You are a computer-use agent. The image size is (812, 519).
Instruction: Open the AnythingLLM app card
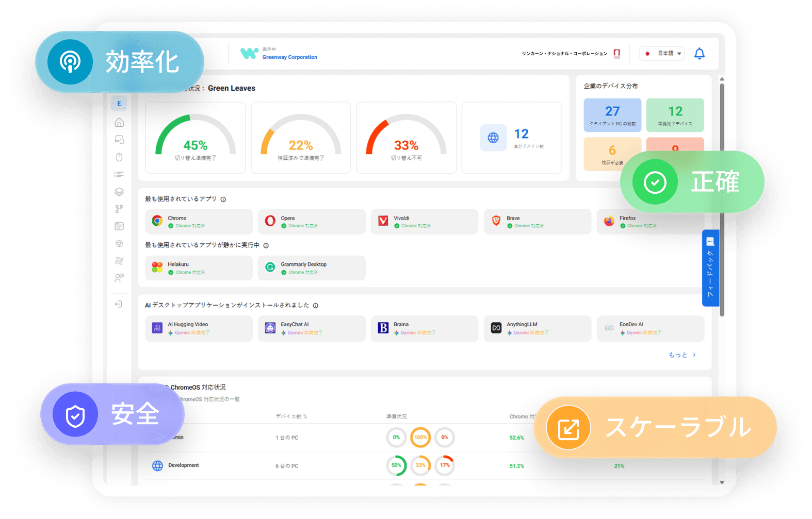[538, 328]
